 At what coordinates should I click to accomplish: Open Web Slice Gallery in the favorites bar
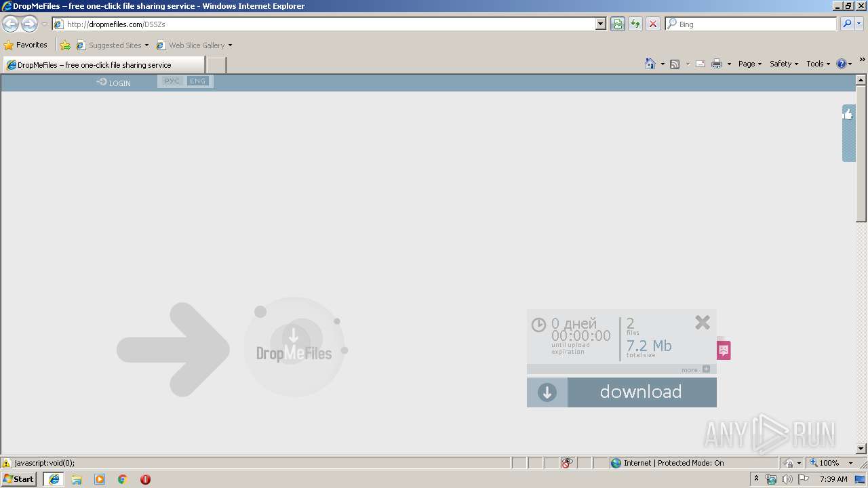(x=194, y=45)
